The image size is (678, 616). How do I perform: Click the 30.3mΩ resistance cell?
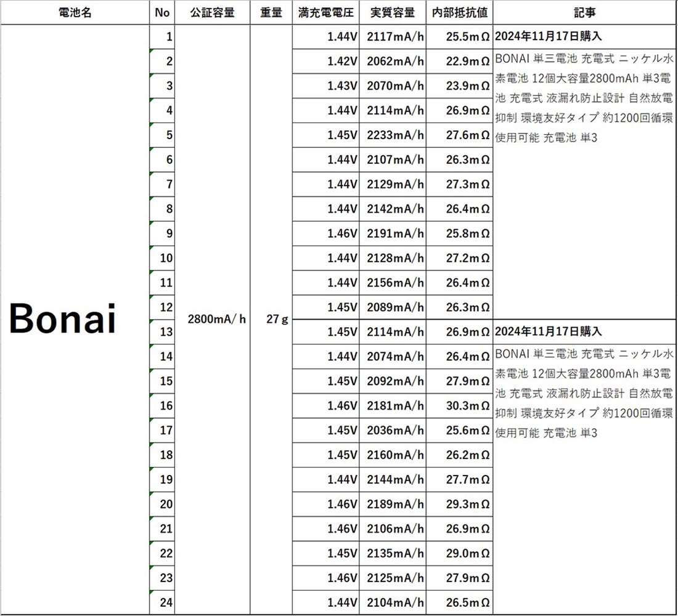click(x=460, y=406)
